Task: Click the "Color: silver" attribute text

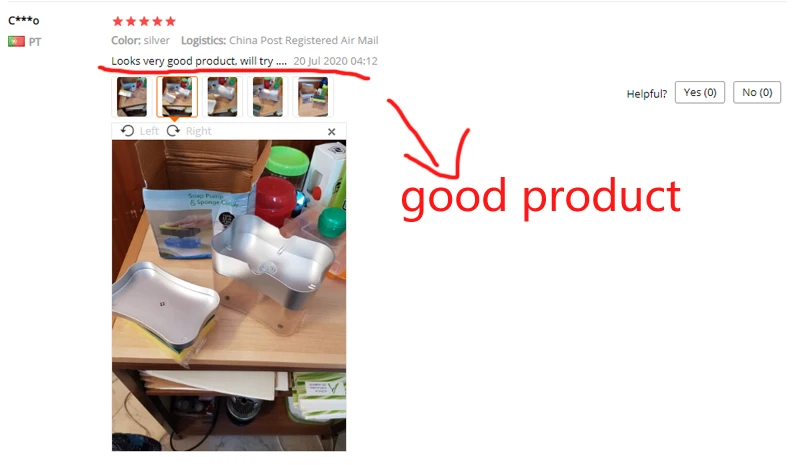Action: [x=140, y=40]
